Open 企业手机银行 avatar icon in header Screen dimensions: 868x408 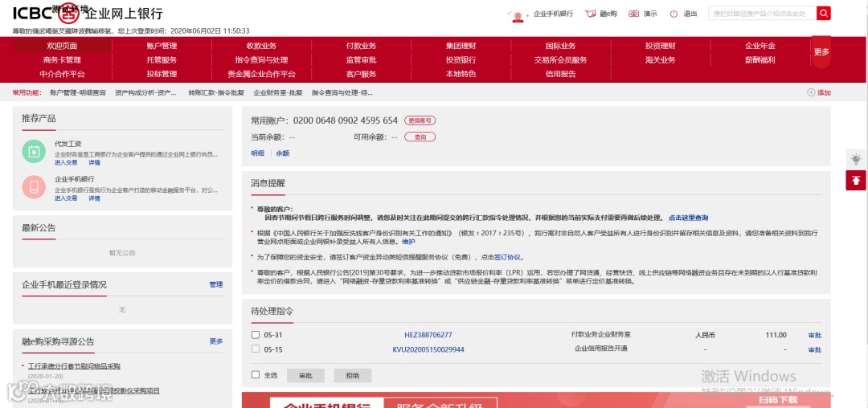[x=518, y=15]
